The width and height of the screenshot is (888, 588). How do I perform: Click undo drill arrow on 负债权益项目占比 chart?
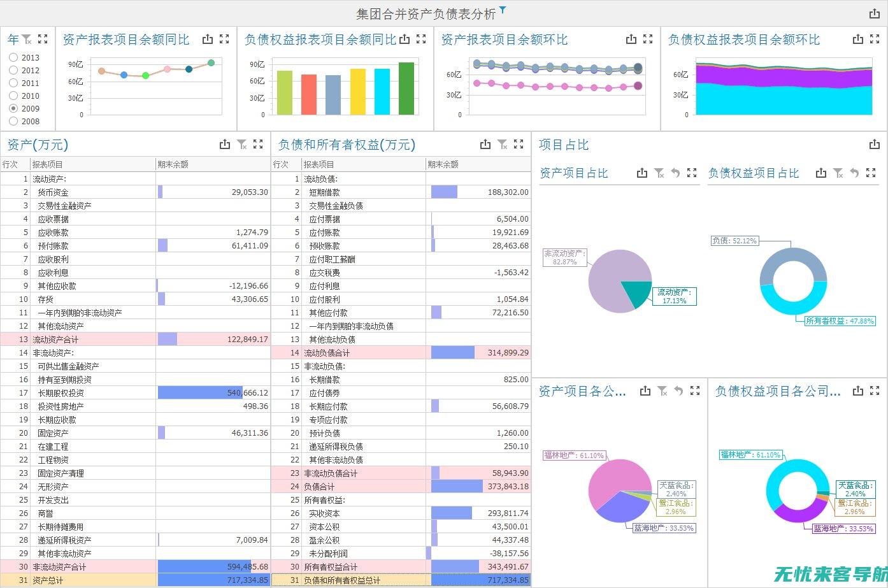coord(855,173)
